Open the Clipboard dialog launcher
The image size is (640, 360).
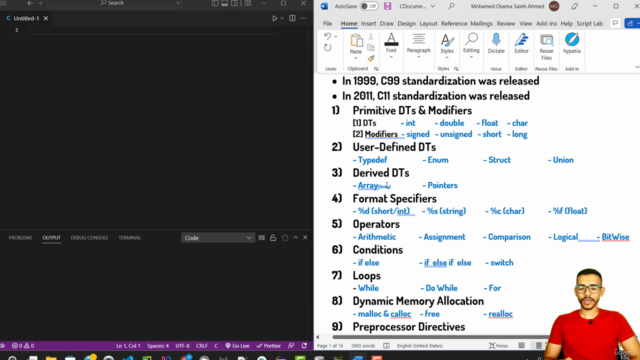[376, 69]
